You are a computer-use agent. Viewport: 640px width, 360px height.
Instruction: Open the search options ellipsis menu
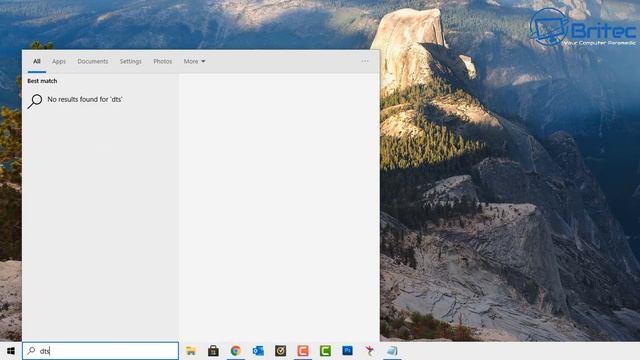[x=365, y=61]
